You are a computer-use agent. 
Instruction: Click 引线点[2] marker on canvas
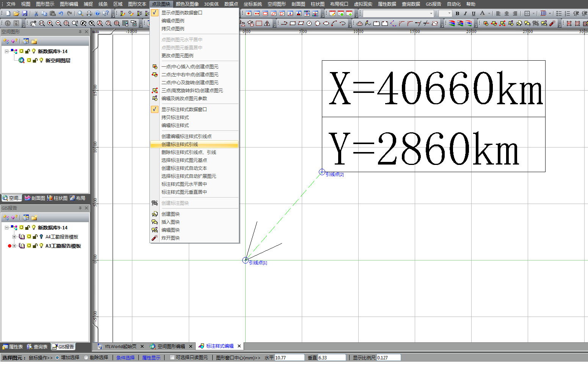322,172
